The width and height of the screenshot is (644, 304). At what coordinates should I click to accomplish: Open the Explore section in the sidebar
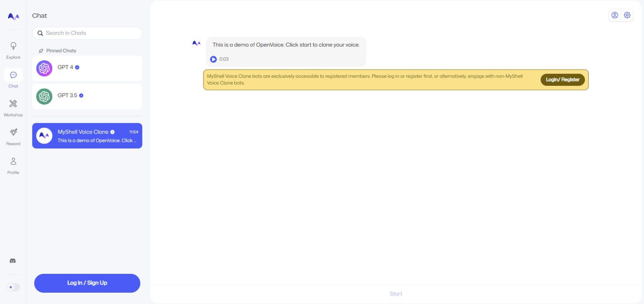pyautogui.click(x=13, y=49)
